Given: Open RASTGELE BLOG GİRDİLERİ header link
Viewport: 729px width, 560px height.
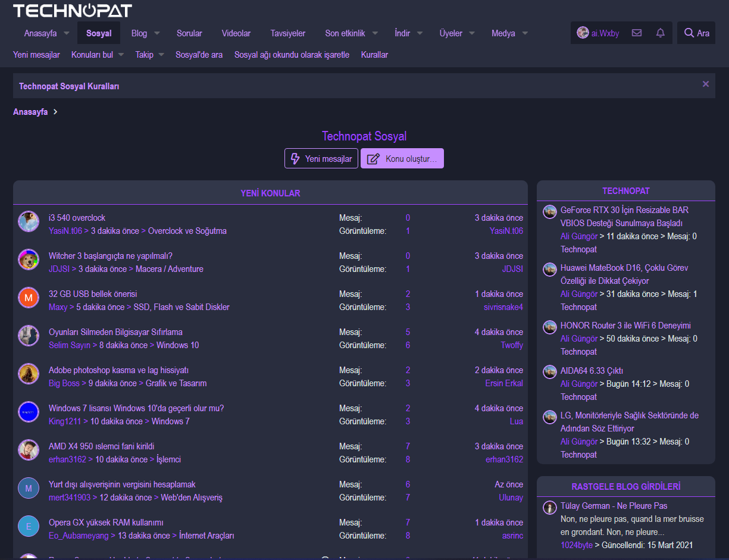Looking at the screenshot, I should pyautogui.click(x=626, y=486).
